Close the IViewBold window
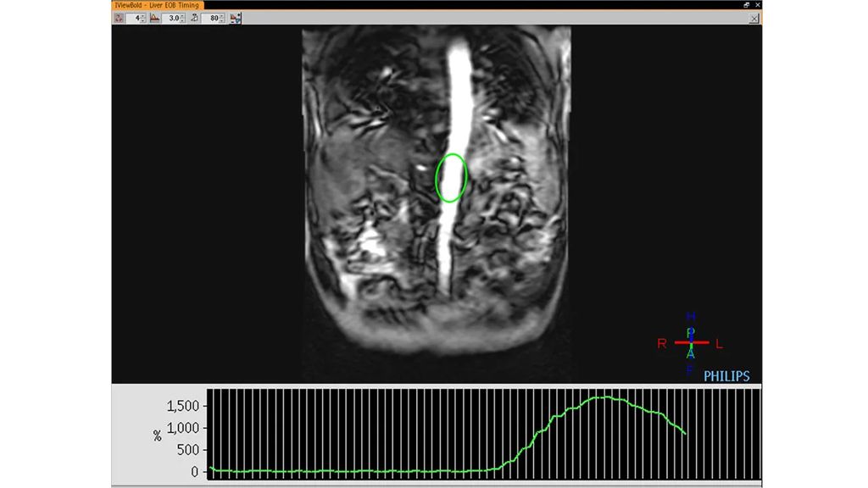Image resolution: width=868 pixels, height=488 pixels. point(757,5)
